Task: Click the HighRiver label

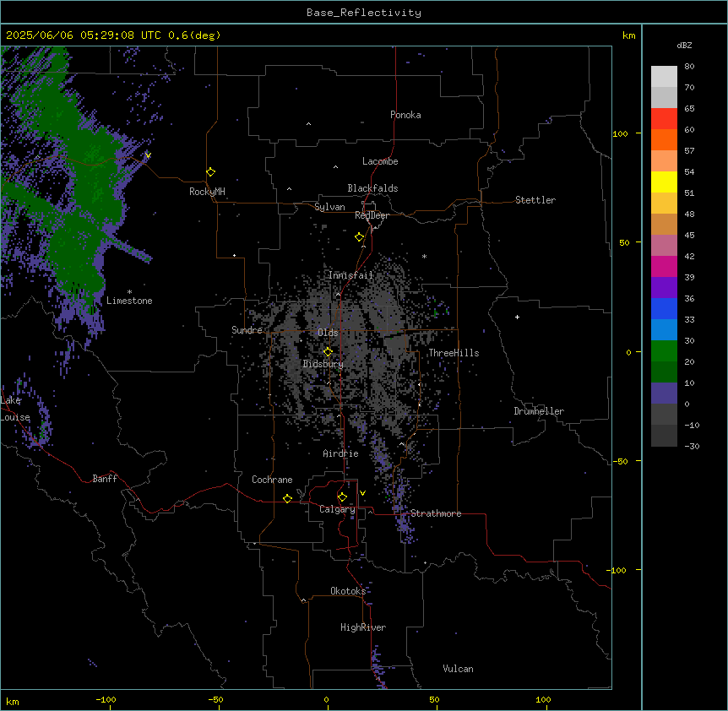Action: pyautogui.click(x=363, y=627)
